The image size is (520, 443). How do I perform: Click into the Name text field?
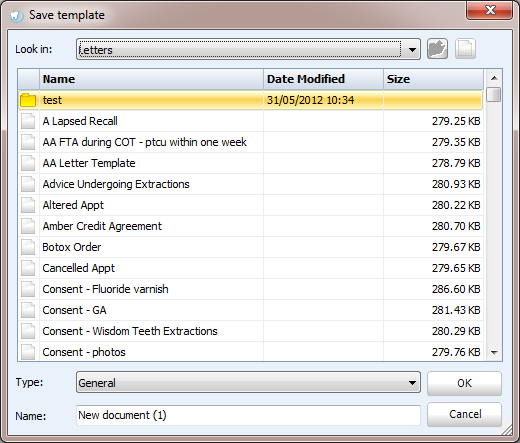(248, 415)
